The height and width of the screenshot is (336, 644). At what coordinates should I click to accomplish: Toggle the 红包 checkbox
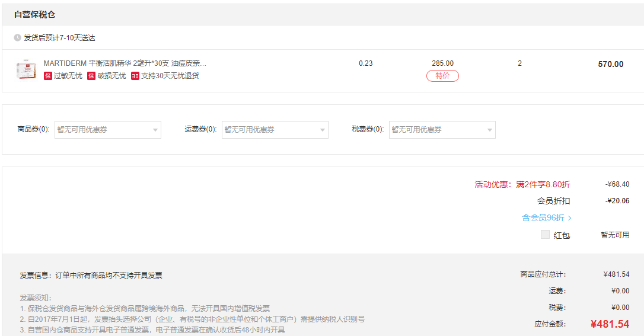(x=545, y=234)
